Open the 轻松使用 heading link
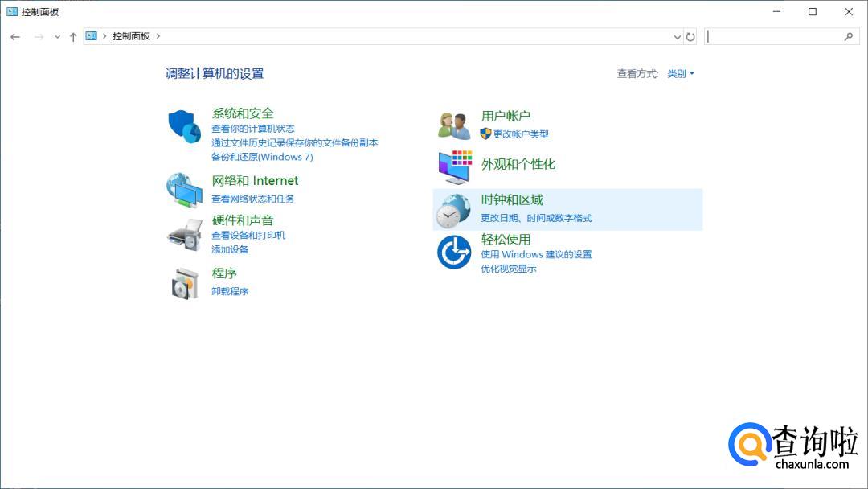 506,239
